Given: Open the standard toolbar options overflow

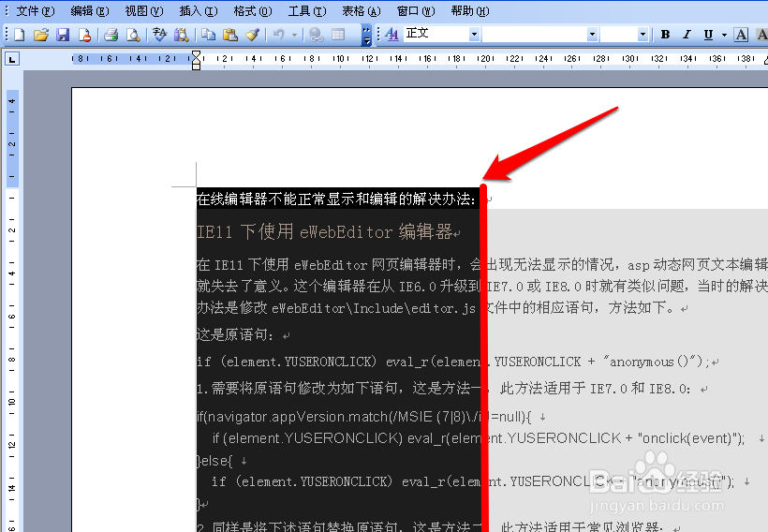Looking at the screenshot, I should (x=366, y=35).
